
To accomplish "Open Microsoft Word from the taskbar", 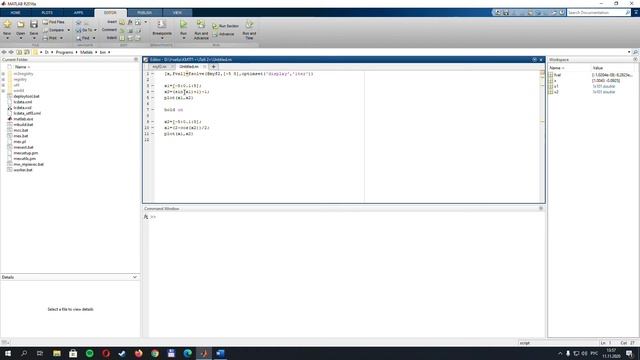I will [220, 353].
